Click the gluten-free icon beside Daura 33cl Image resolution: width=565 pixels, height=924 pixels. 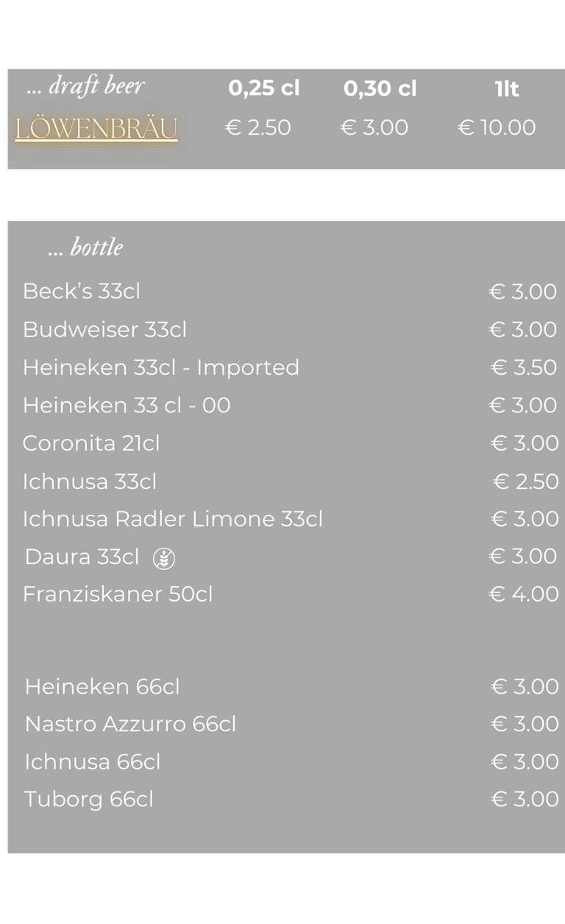click(x=164, y=560)
